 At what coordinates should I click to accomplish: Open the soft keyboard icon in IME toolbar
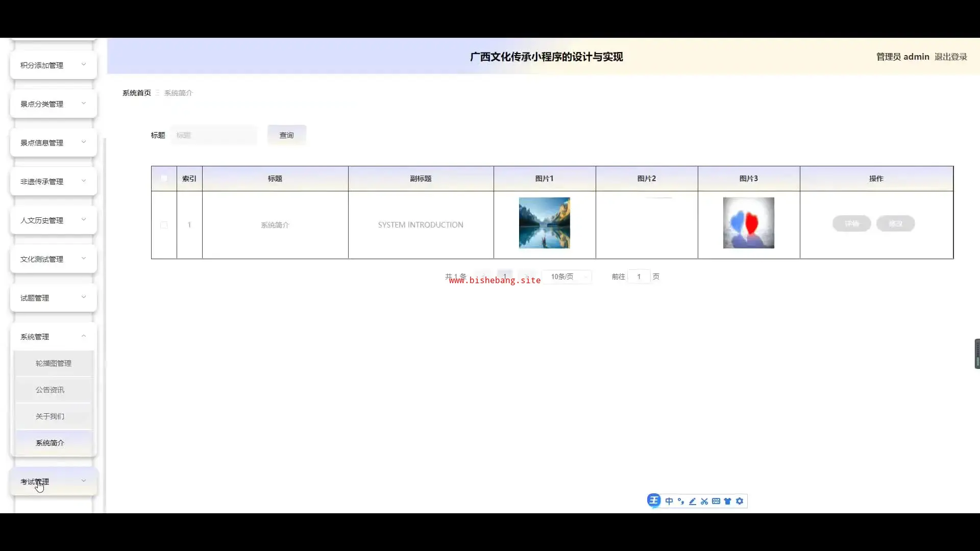tap(716, 501)
